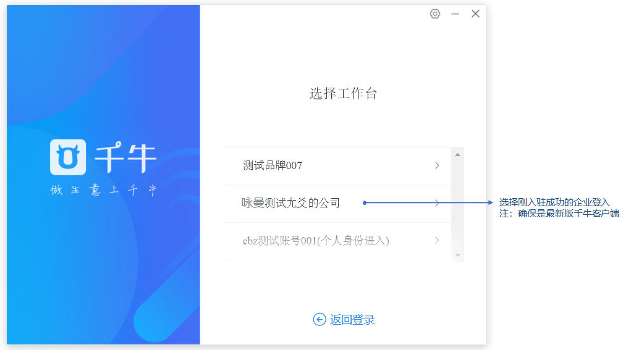
Task: Click the scrollbar up arrow
Action: coord(457,155)
